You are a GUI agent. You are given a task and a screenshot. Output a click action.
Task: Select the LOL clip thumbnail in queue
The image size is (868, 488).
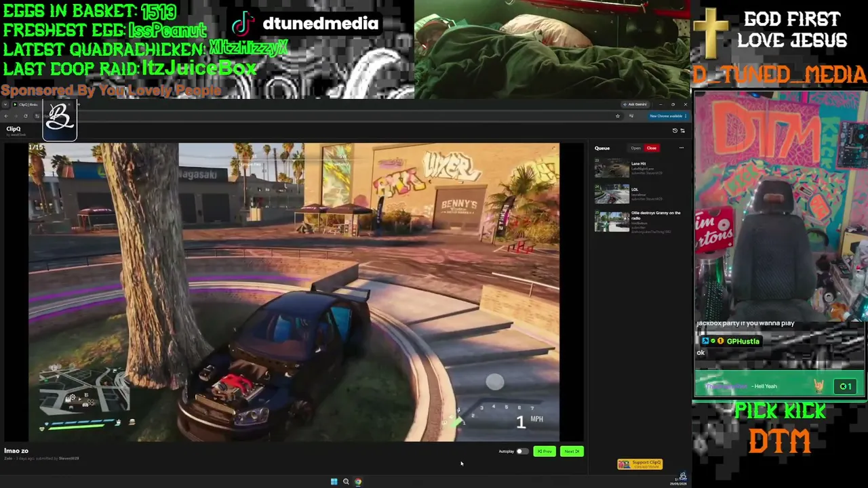click(612, 194)
